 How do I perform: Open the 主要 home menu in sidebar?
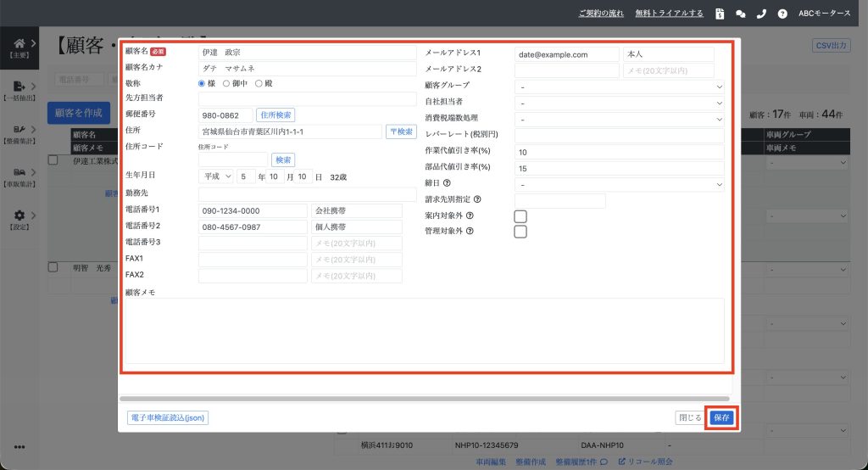19,48
